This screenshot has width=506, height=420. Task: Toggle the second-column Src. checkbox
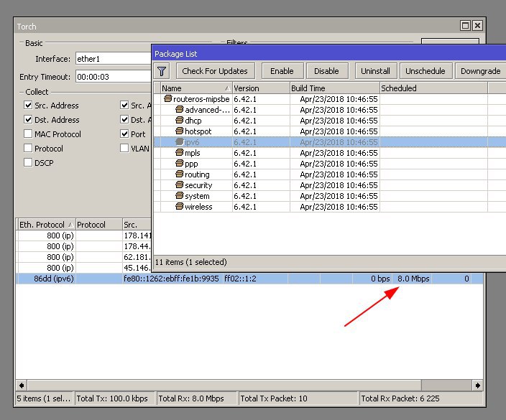[x=124, y=105]
